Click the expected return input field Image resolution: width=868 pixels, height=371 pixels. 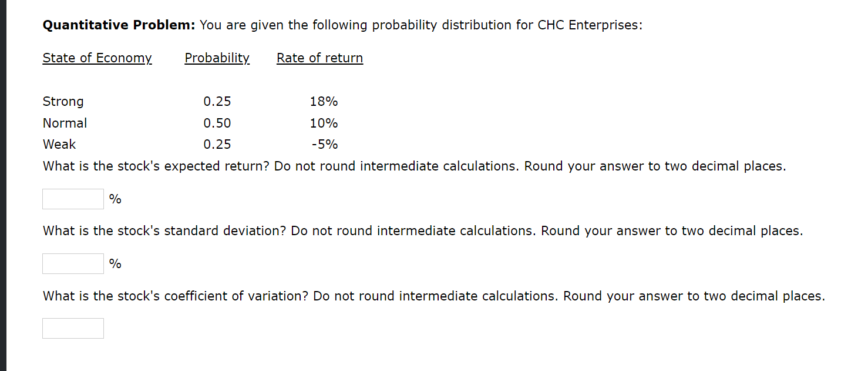click(72, 199)
